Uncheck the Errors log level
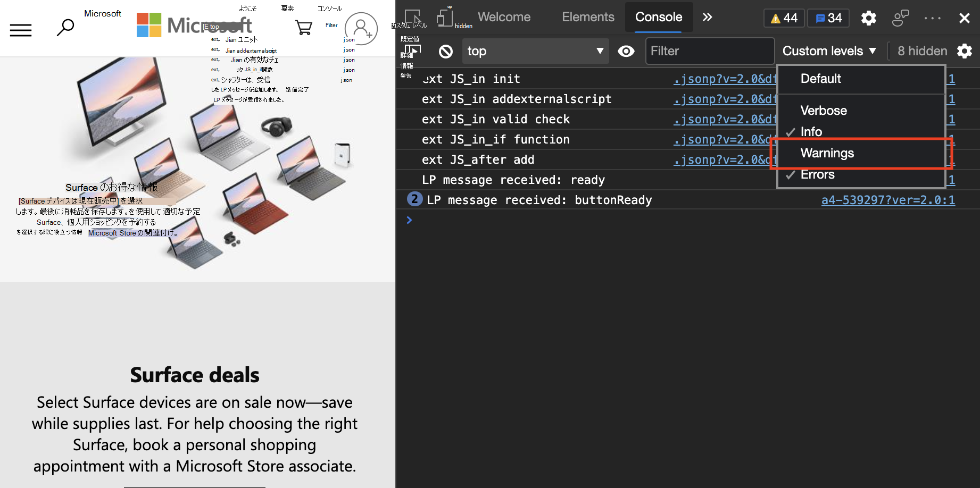The image size is (980, 488). click(x=861, y=174)
